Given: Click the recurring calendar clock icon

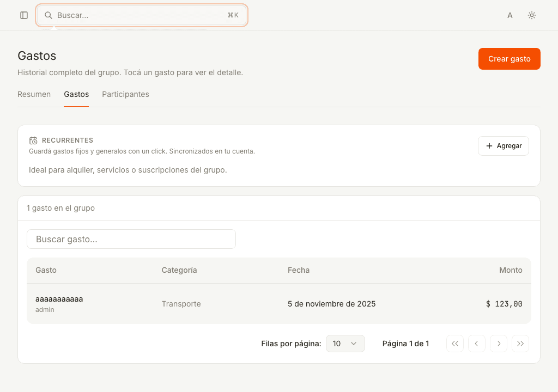Looking at the screenshot, I should pyautogui.click(x=33, y=140).
